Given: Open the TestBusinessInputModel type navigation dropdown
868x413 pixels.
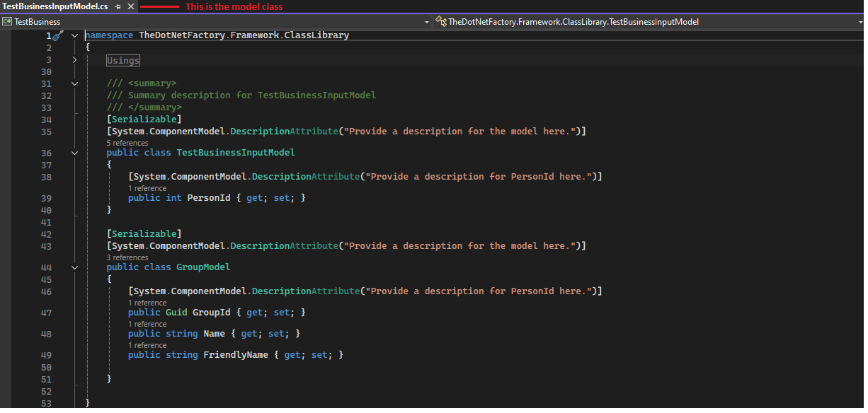Looking at the screenshot, I should click(648, 22).
